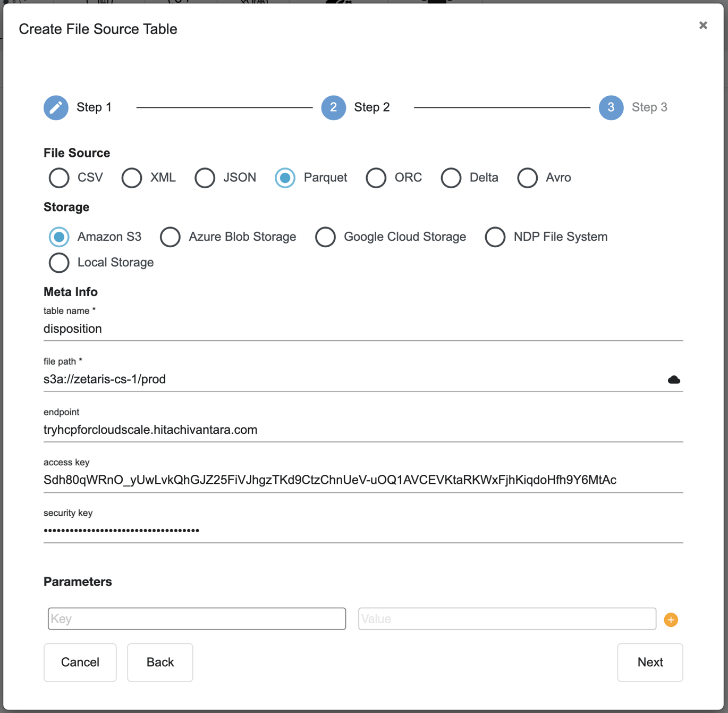The height and width of the screenshot is (713, 728).
Task: Click the Step 3 circle indicator
Action: (x=611, y=107)
